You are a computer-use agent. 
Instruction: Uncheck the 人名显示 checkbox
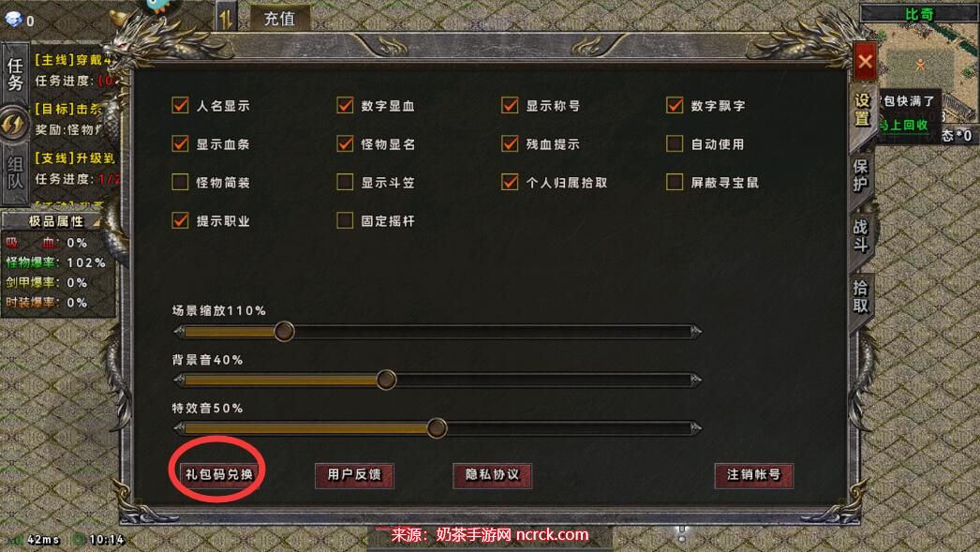point(180,105)
